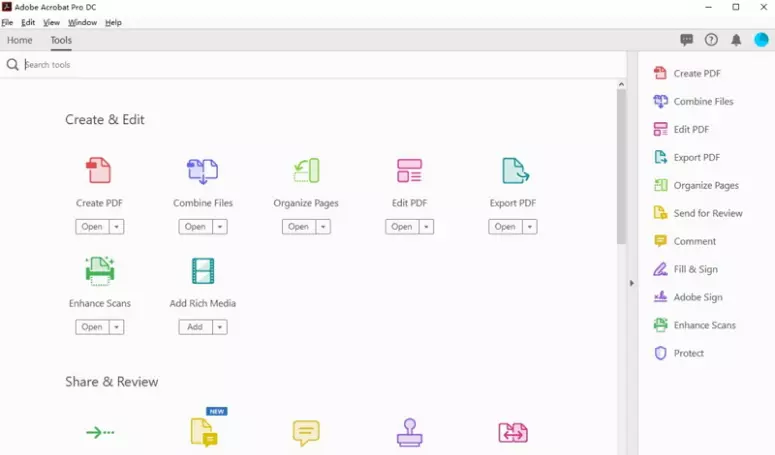
Task: Click the Send for Review icon marked NEW
Action: (x=205, y=431)
